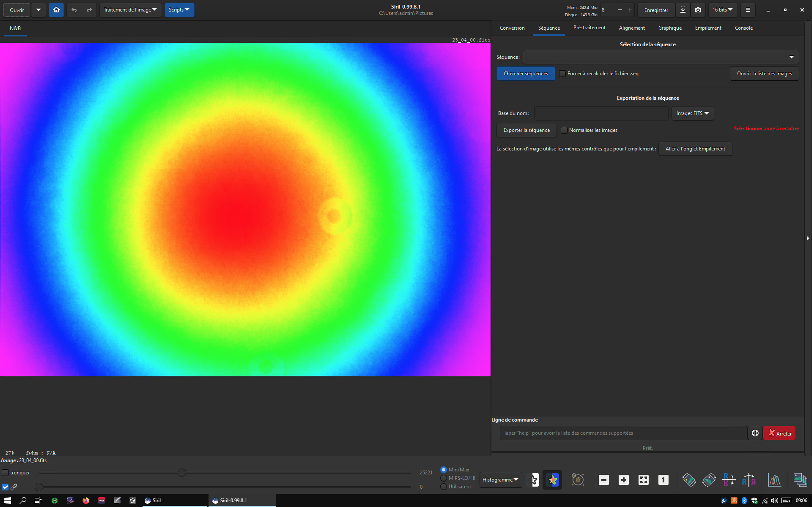Open the Images FITS format dropdown
This screenshot has height=507, width=812.
coord(693,113)
